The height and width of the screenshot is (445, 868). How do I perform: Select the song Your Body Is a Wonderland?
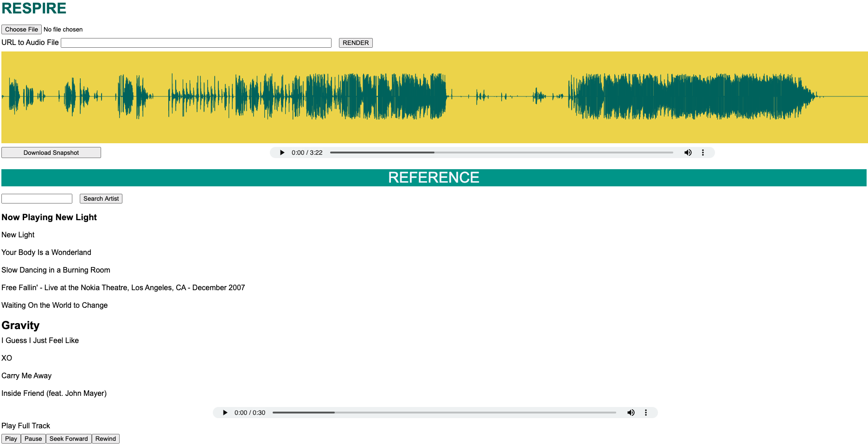[46, 252]
